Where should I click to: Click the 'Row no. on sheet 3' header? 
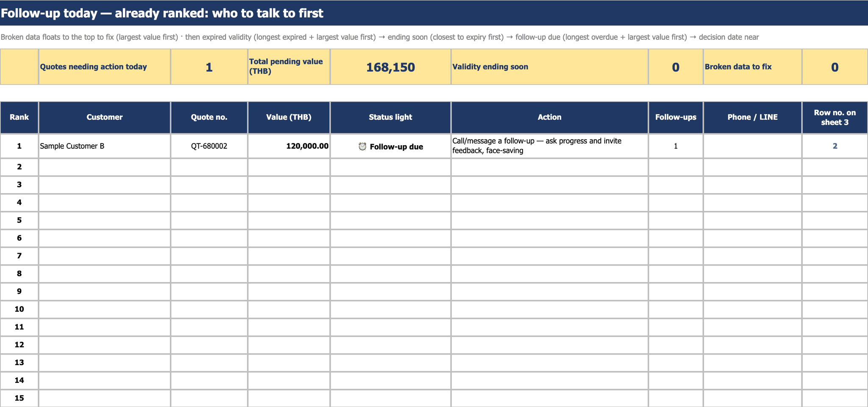(835, 117)
